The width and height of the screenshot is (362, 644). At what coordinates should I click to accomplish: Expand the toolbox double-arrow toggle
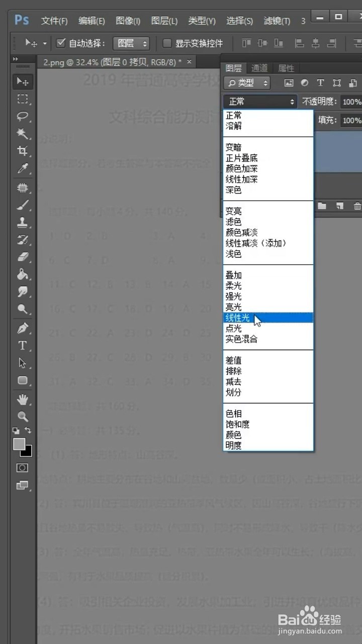click(16, 59)
